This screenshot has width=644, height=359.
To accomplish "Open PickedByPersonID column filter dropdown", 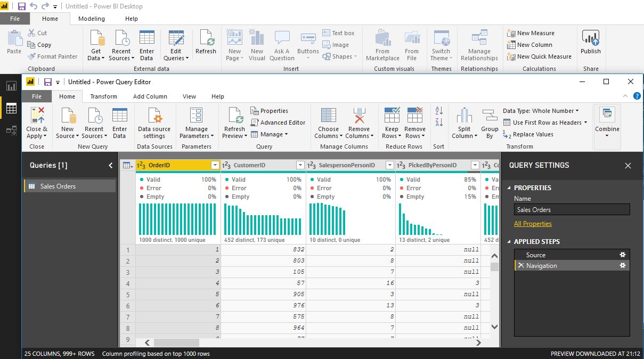I will [475, 166].
